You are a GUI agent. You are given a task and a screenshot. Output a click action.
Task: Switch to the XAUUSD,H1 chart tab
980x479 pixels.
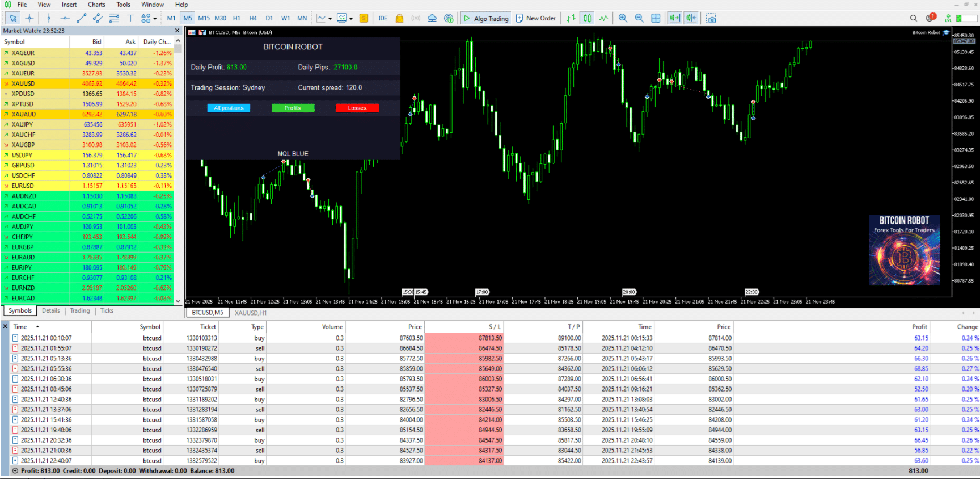tap(251, 313)
